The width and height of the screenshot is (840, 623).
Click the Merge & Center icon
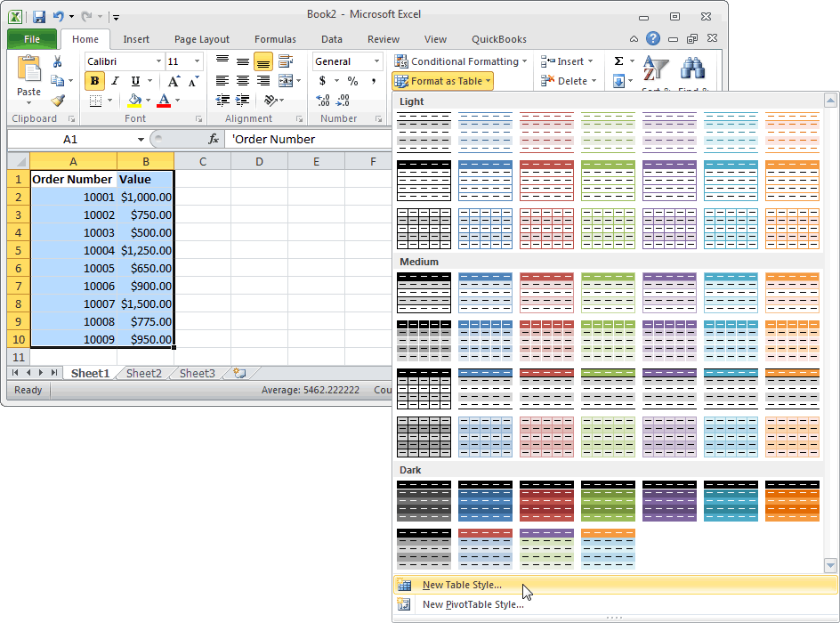(x=286, y=81)
